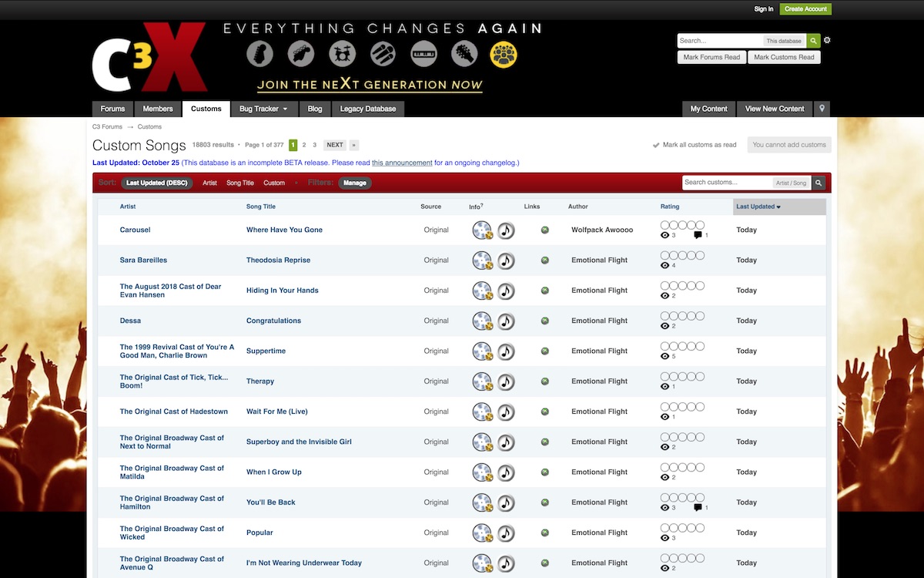The height and width of the screenshot is (578, 924).
Task: Sort by Last Updated (DESC)
Action: 157,183
